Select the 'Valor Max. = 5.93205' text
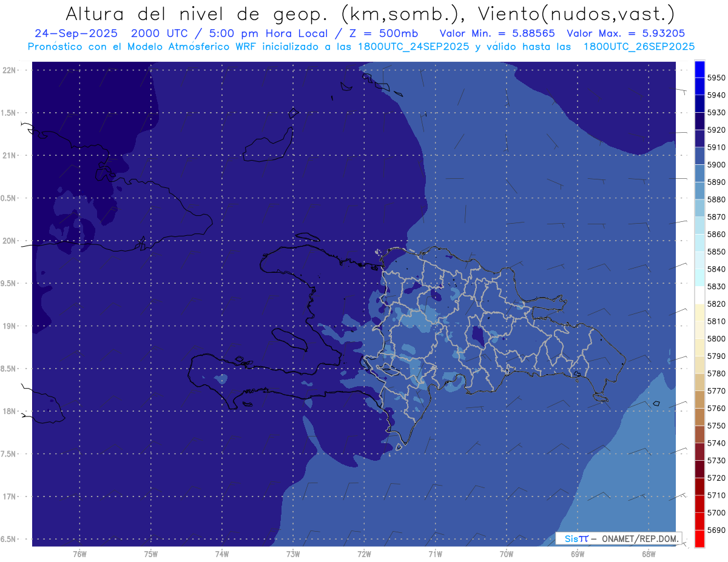The width and height of the screenshot is (728, 562). pyautogui.click(x=627, y=34)
